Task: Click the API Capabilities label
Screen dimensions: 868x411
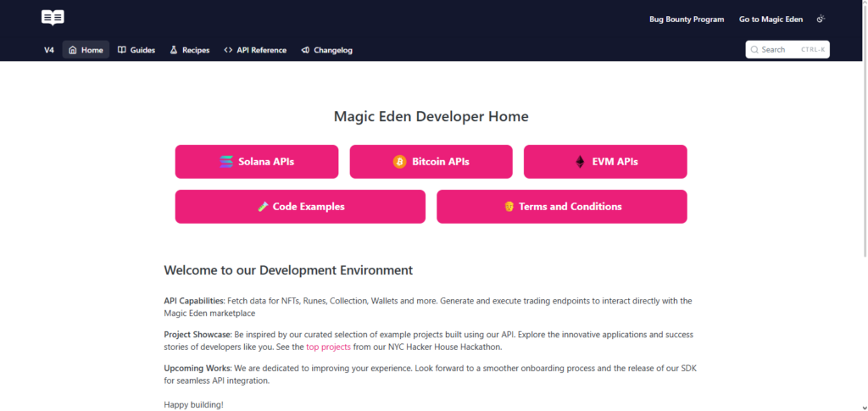Action: [194, 301]
